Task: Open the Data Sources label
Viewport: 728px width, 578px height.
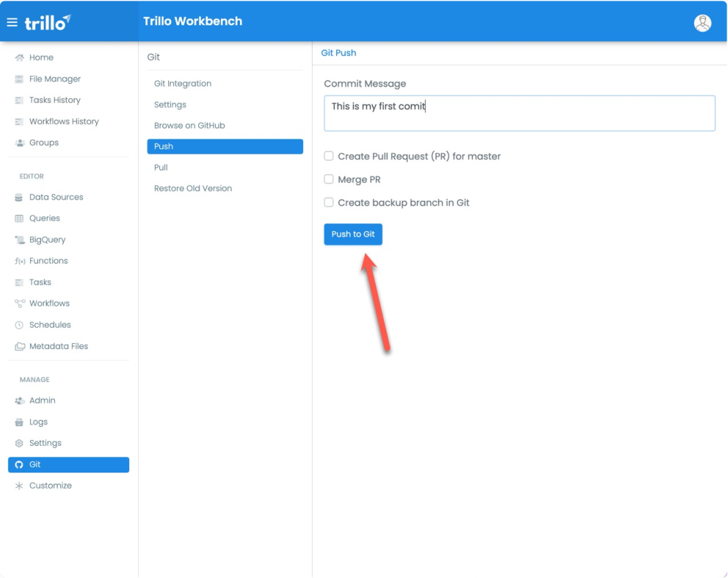Action: tap(57, 197)
